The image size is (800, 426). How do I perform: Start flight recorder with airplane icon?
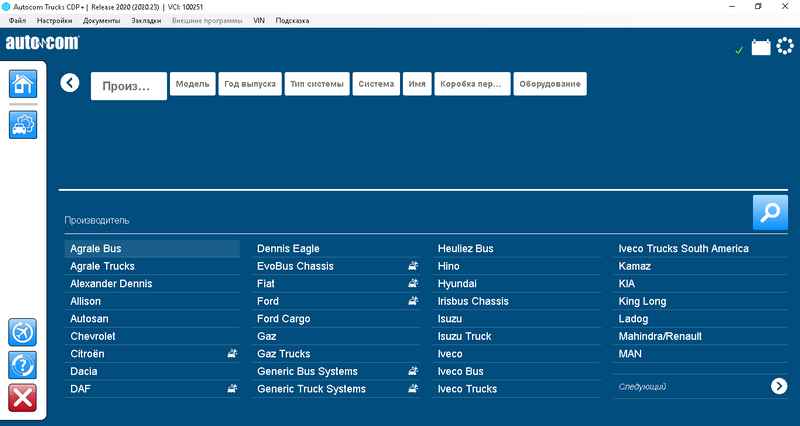click(x=22, y=333)
